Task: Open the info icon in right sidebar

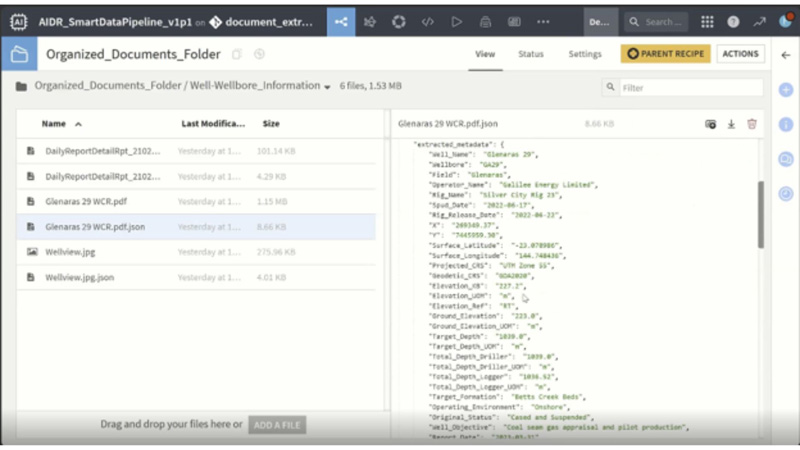Action: point(786,124)
